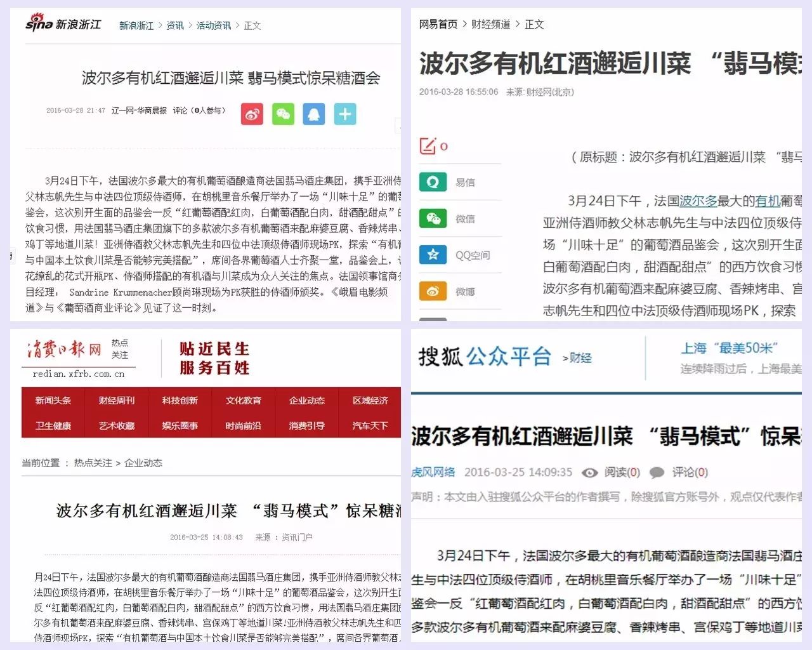Open 财经频道 breadcrumb link
Viewport: 812px width, 650px height.
click(491, 24)
